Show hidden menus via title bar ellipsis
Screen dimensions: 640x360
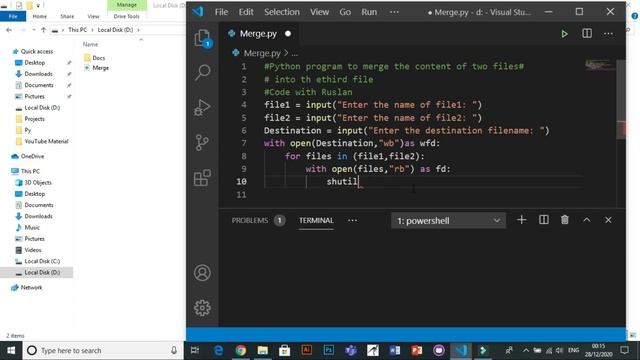click(394, 12)
